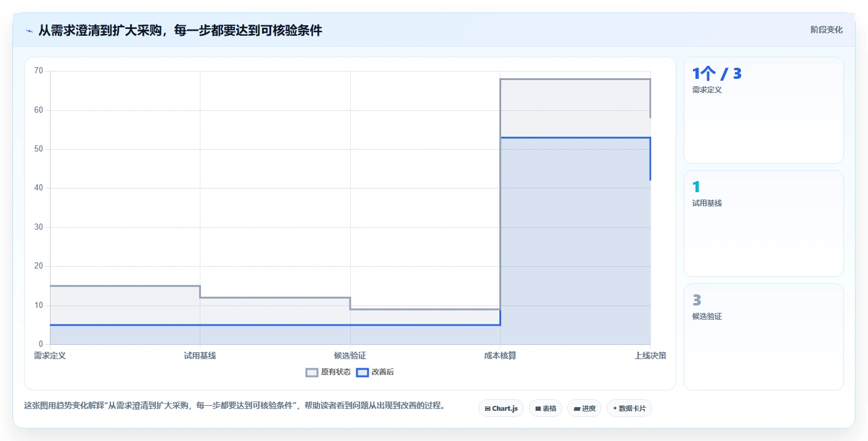Viewport: 868px width, 441px height.
Task: Click the gray 原有状态 step line at 68
Action: tap(575, 79)
